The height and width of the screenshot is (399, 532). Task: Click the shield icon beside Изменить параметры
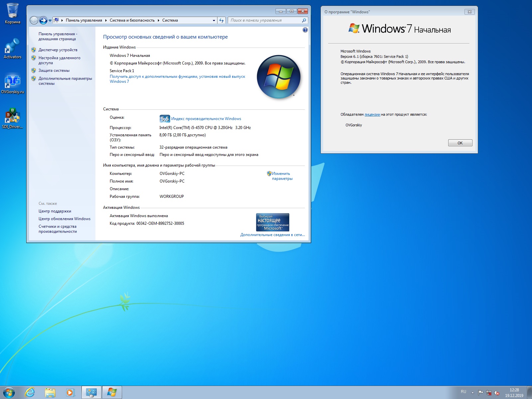(269, 174)
